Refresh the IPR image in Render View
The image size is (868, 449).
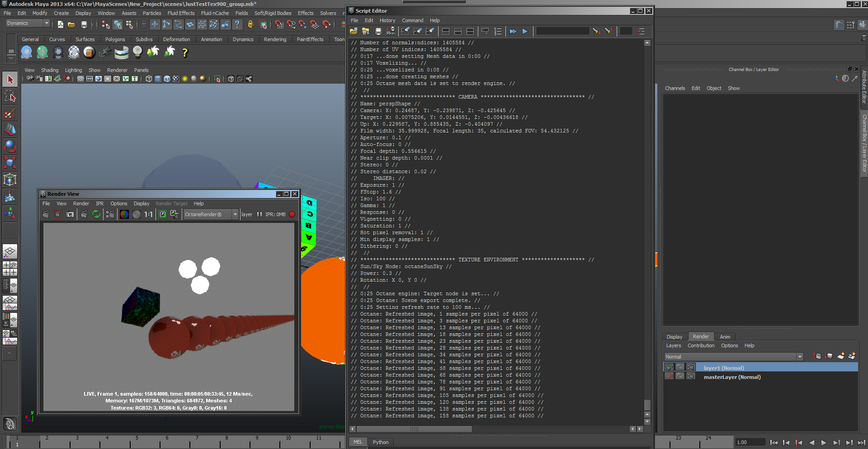[96, 214]
